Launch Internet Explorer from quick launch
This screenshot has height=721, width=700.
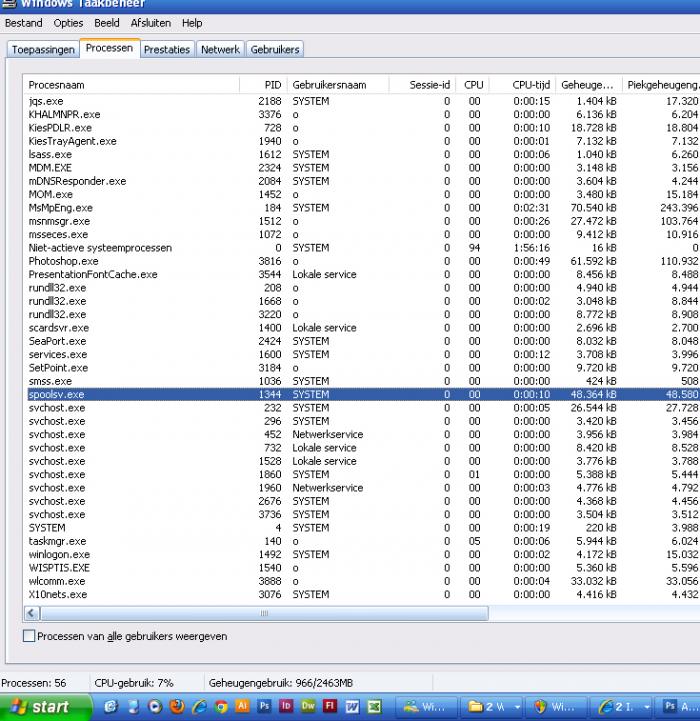(x=199, y=706)
